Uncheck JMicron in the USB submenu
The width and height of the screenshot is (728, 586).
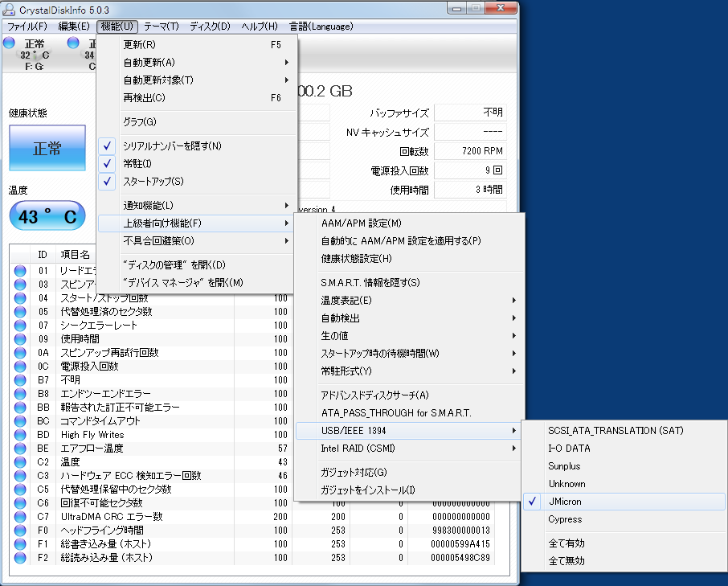pyautogui.click(x=564, y=502)
